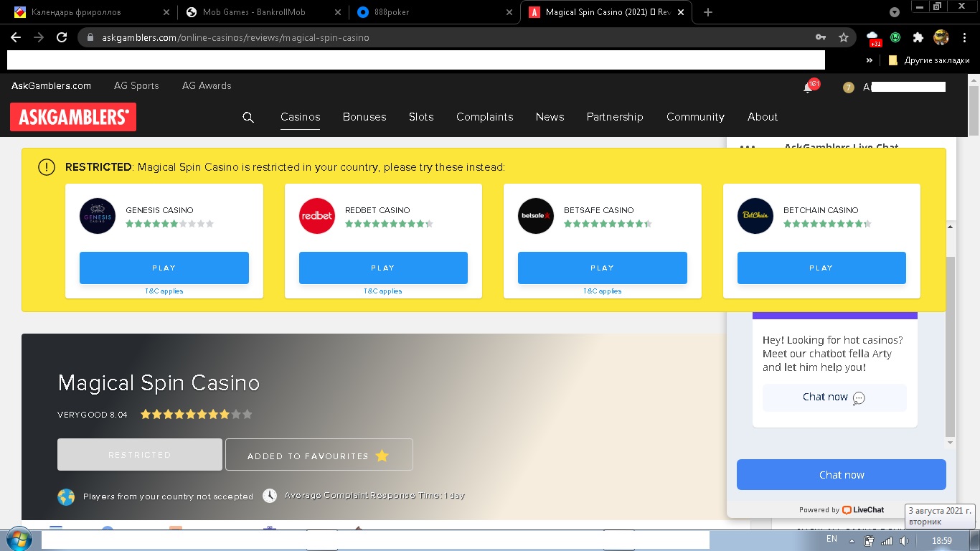Click the AskGamblers red logo

point(73,117)
